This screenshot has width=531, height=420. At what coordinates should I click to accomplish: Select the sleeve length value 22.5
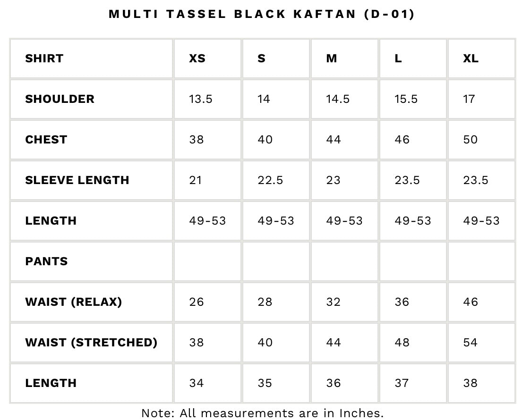(270, 180)
